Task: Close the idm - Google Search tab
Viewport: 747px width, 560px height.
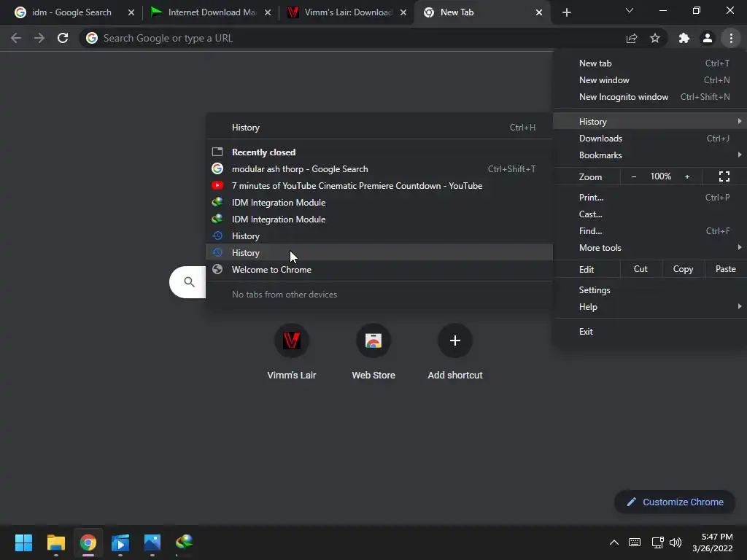Action: tap(131, 12)
